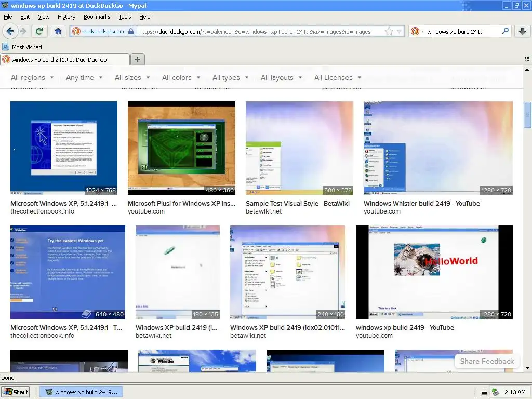Click the Forward navigation arrow
This screenshot has width=532, height=399.
coord(23,32)
